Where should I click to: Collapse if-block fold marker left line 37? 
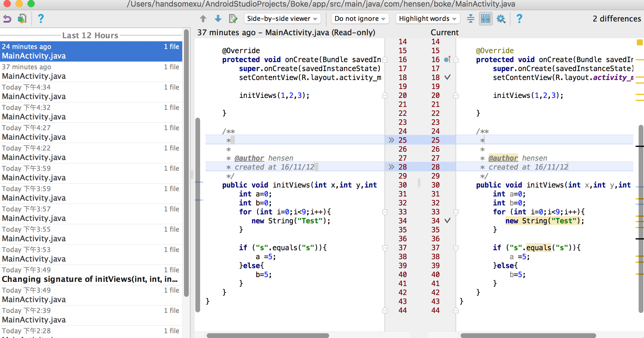coord(385,248)
